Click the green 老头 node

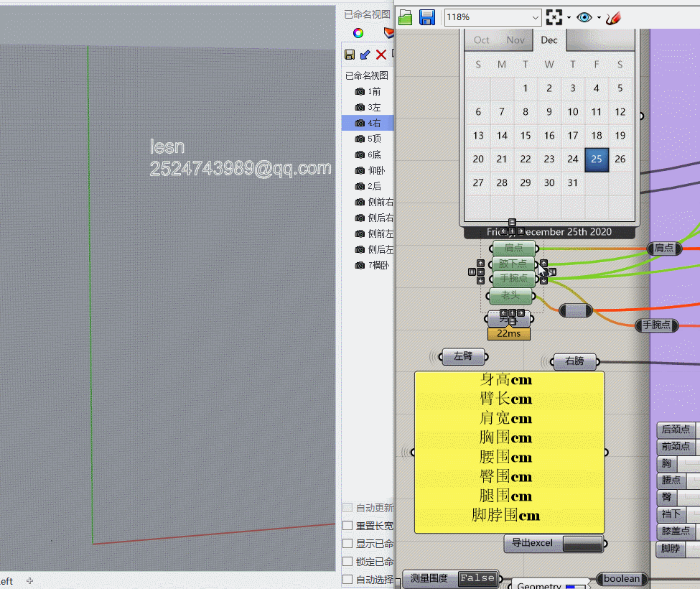[510, 296]
